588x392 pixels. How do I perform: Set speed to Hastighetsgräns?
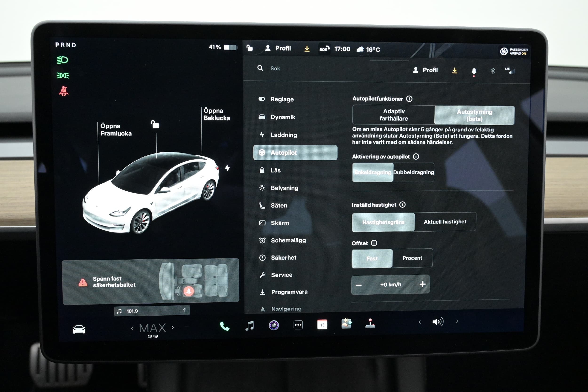pos(383,222)
